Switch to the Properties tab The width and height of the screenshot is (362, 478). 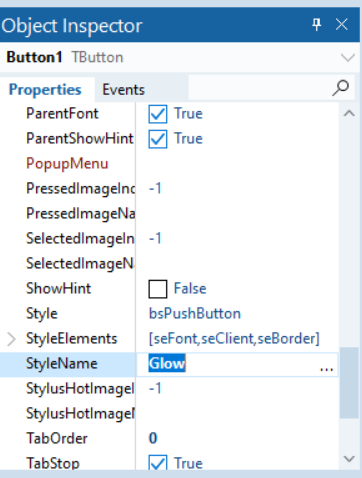[x=45, y=89]
